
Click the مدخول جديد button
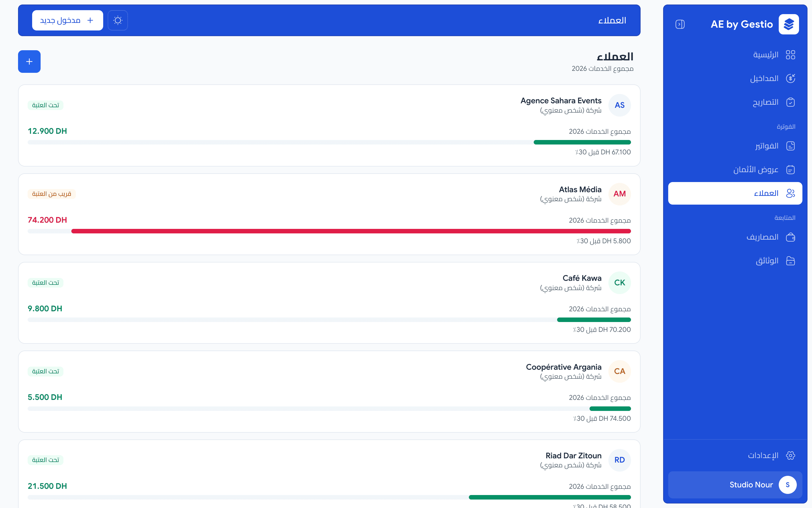(67, 21)
